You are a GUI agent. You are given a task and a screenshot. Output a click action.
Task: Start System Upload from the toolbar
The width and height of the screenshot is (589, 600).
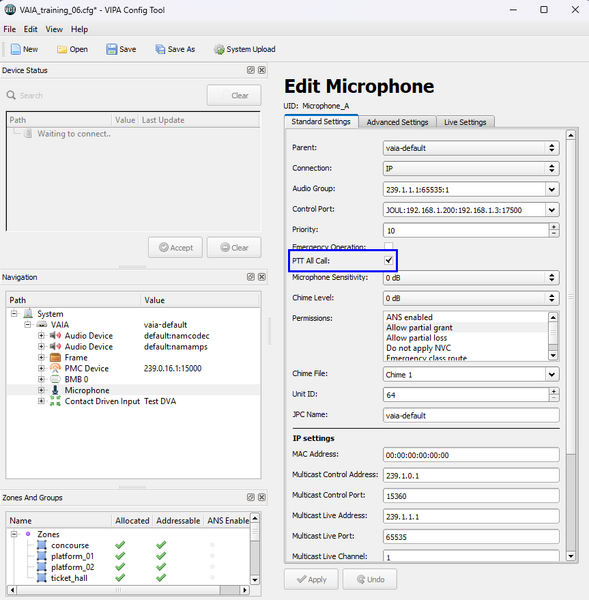(219, 49)
